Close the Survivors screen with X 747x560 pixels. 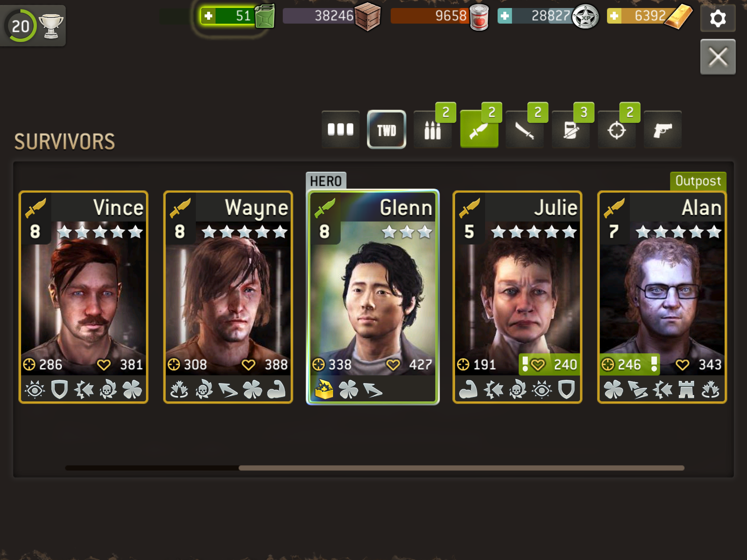click(x=718, y=57)
